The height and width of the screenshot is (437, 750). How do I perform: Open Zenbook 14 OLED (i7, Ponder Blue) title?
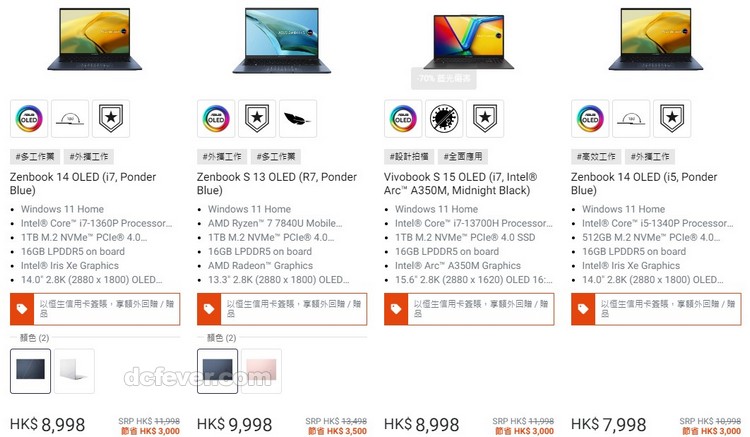tap(83, 184)
